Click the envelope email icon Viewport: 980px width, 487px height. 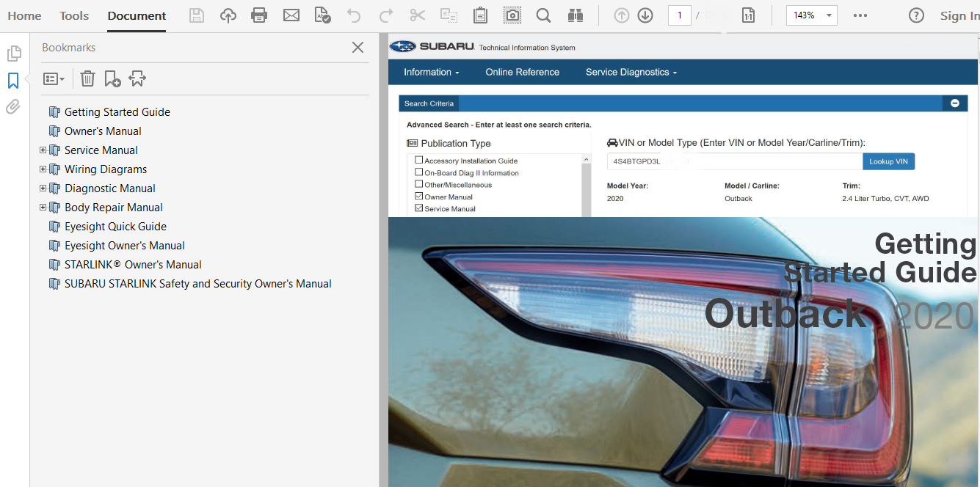pyautogui.click(x=291, y=15)
